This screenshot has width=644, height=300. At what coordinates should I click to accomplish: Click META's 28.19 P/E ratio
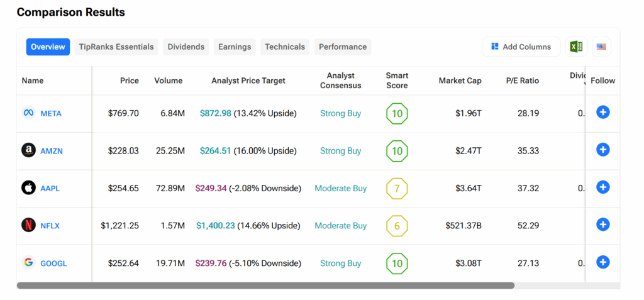point(528,113)
